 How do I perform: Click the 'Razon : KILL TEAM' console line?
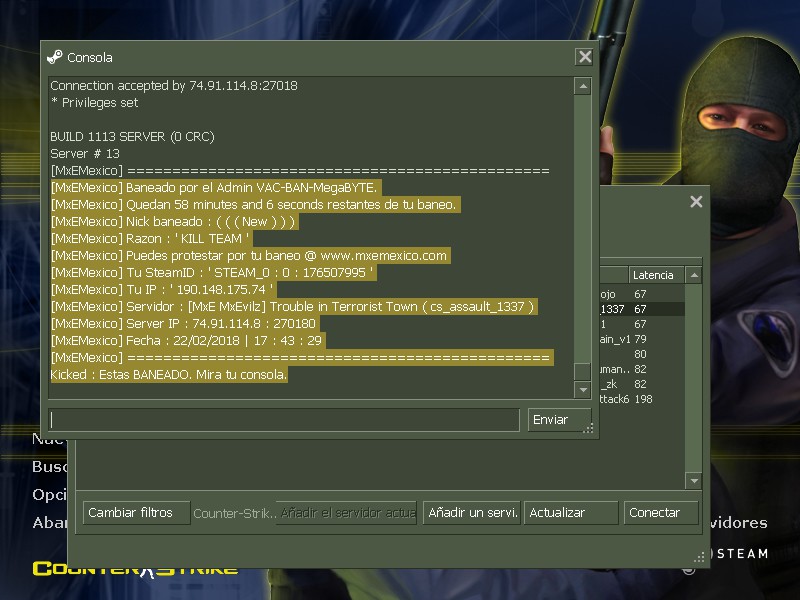[151, 239]
